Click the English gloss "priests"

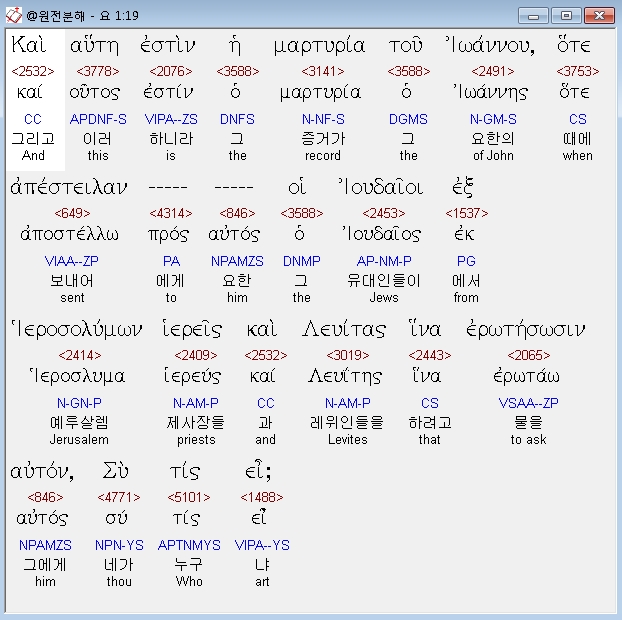click(x=196, y=440)
